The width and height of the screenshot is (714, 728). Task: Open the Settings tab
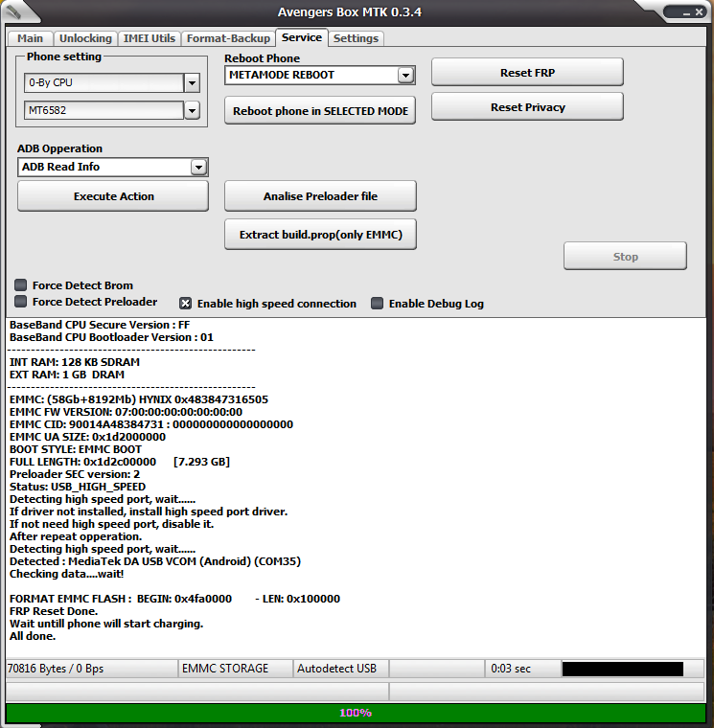tap(356, 38)
